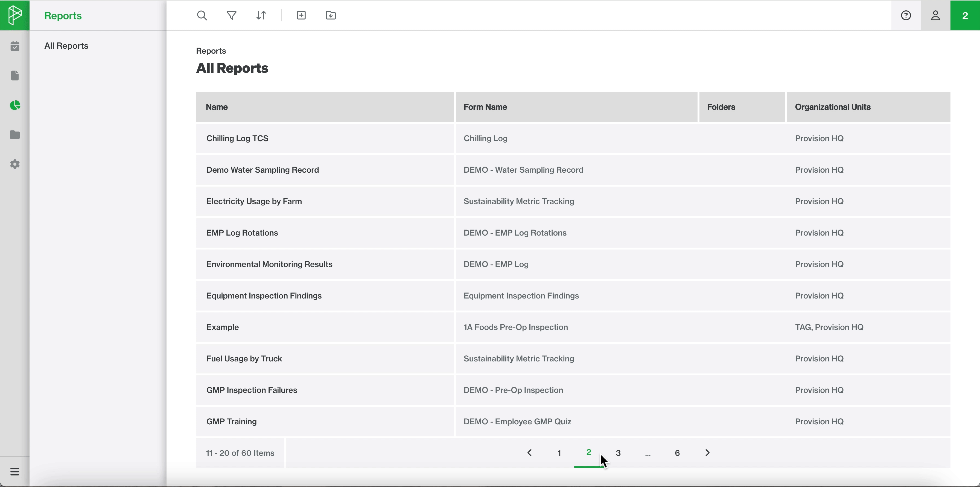This screenshot has width=980, height=487.
Task: Open the filter funnel tool
Action: (x=232, y=16)
